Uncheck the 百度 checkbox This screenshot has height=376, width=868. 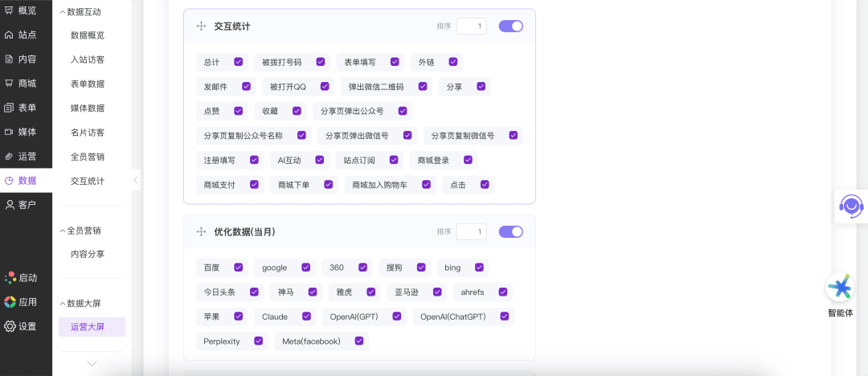[239, 268]
